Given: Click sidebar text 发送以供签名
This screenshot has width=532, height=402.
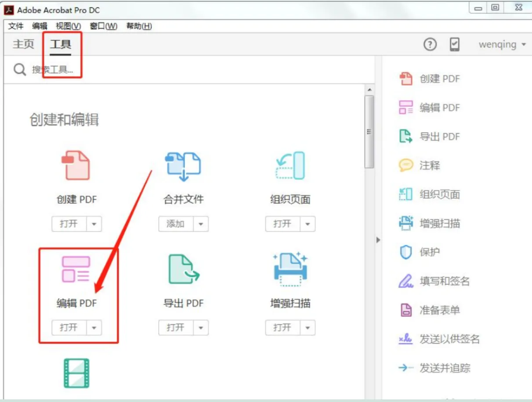Looking at the screenshot, I should 450,339.
